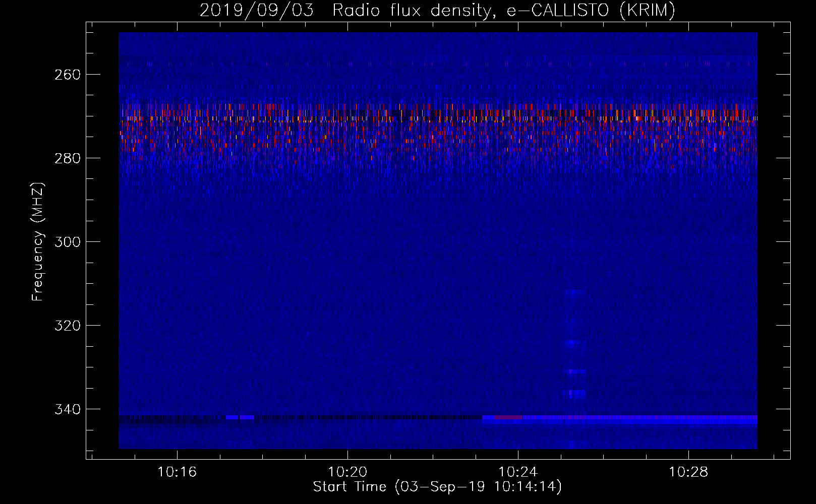Click the "Frequency (MHZ)" axis label
The height and width of the screenshot is (504, 816).
38,242
